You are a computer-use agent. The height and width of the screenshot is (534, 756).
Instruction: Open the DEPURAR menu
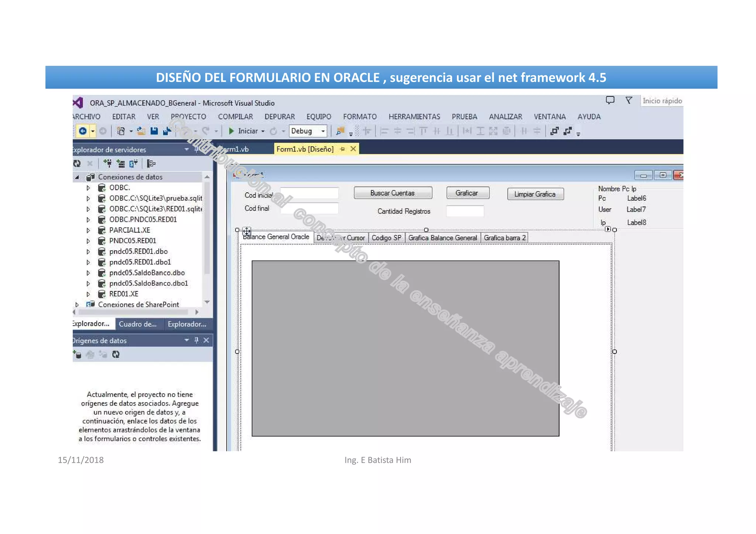(279, 117)
